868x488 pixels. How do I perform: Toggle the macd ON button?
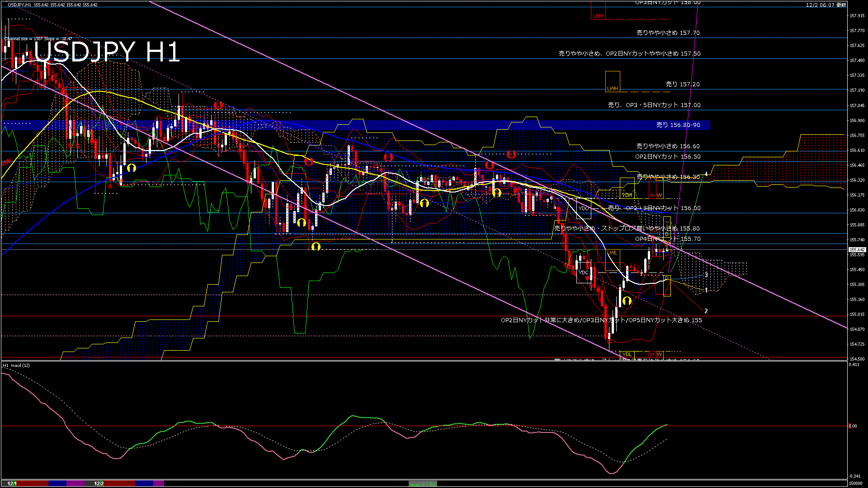click(423, 484)
